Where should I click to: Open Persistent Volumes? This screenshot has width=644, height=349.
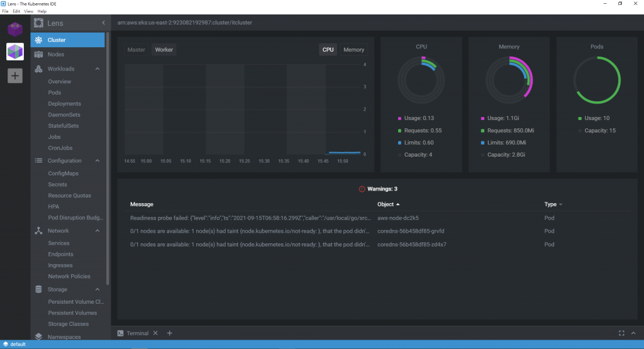(72, 313)
